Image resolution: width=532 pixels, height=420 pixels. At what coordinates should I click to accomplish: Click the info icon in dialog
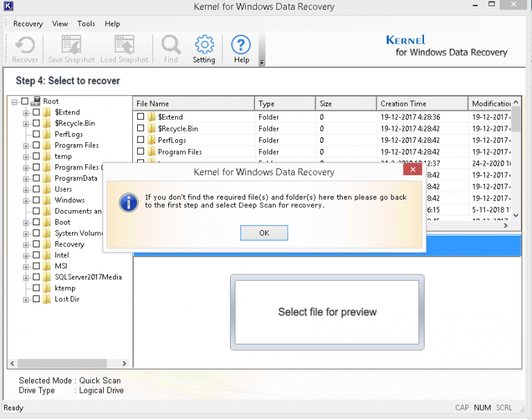click(x=129, y=202)
